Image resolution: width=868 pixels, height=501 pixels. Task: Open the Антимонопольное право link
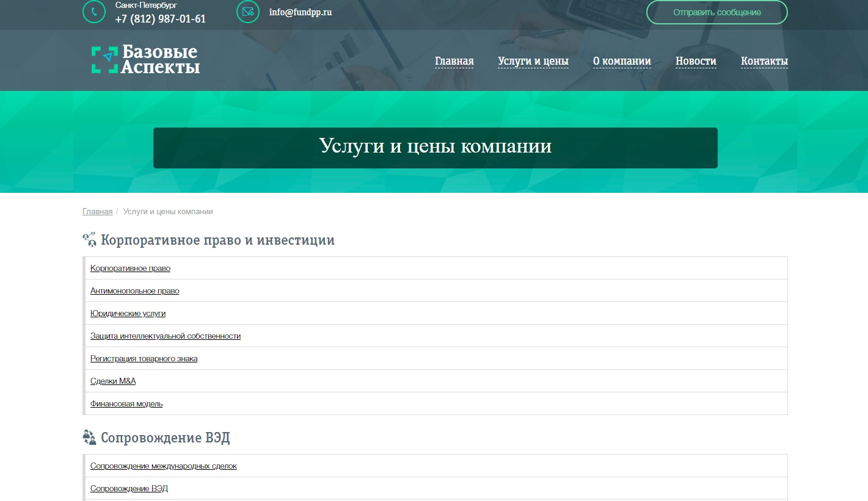tap(134, 291)
